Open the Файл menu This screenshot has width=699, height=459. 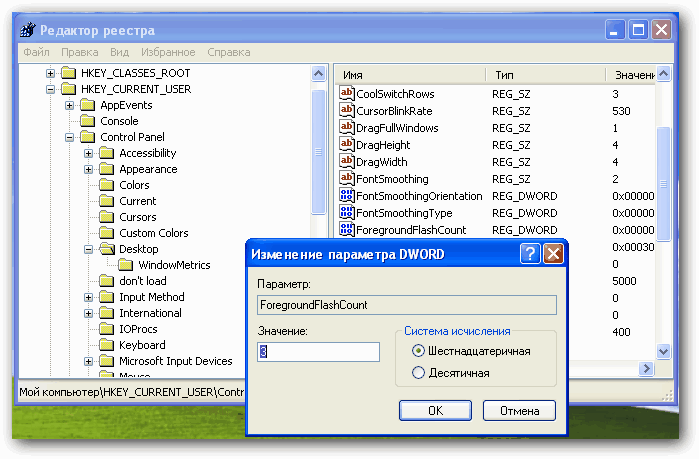click(x=36, y=52)
